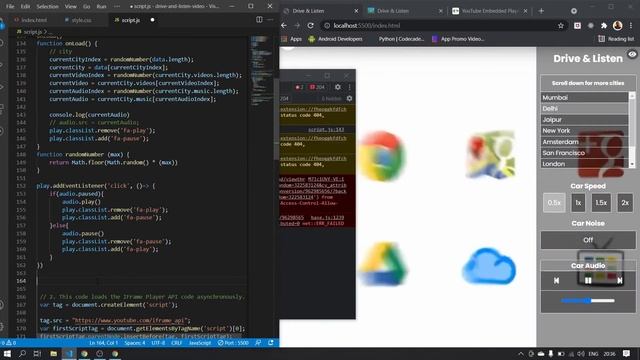Open editor More Actions ellipsis menu
Viewport: 640px width, 360px height.
point(270,20)
